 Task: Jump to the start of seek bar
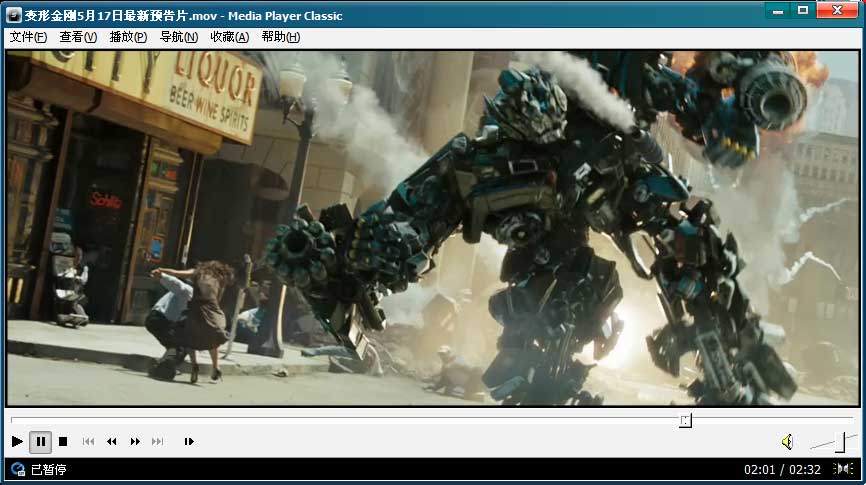(12, 420)
